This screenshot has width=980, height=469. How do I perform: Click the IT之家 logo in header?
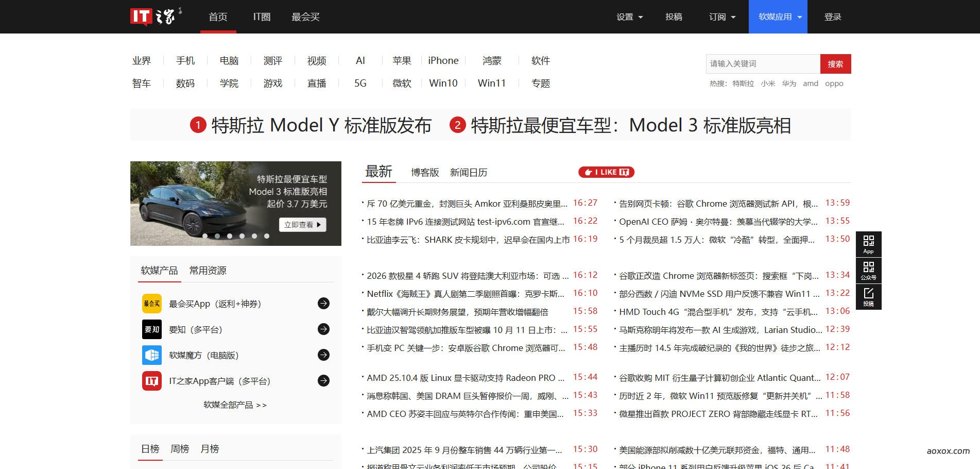(154, 16)
